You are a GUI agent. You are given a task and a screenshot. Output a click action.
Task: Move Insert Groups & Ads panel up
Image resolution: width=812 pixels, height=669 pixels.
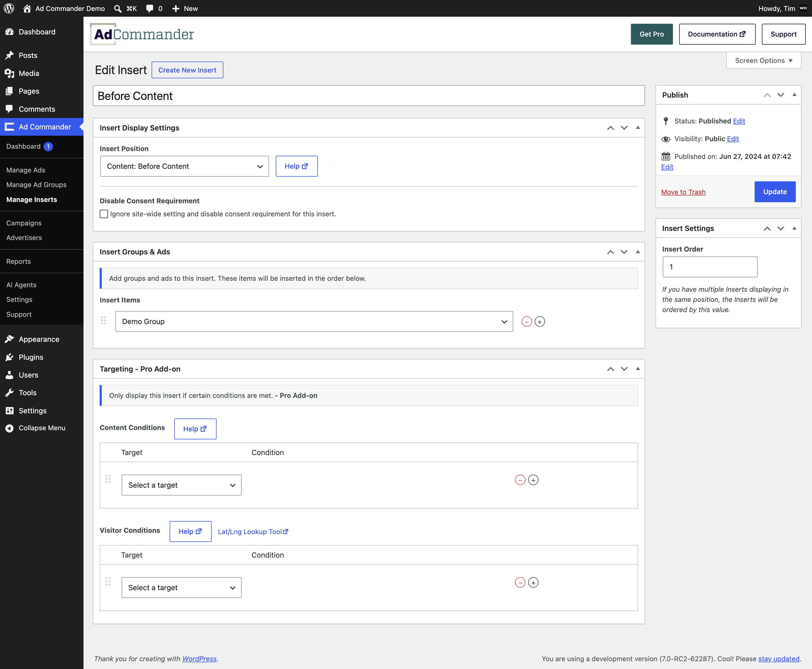[x=611, y=252]
